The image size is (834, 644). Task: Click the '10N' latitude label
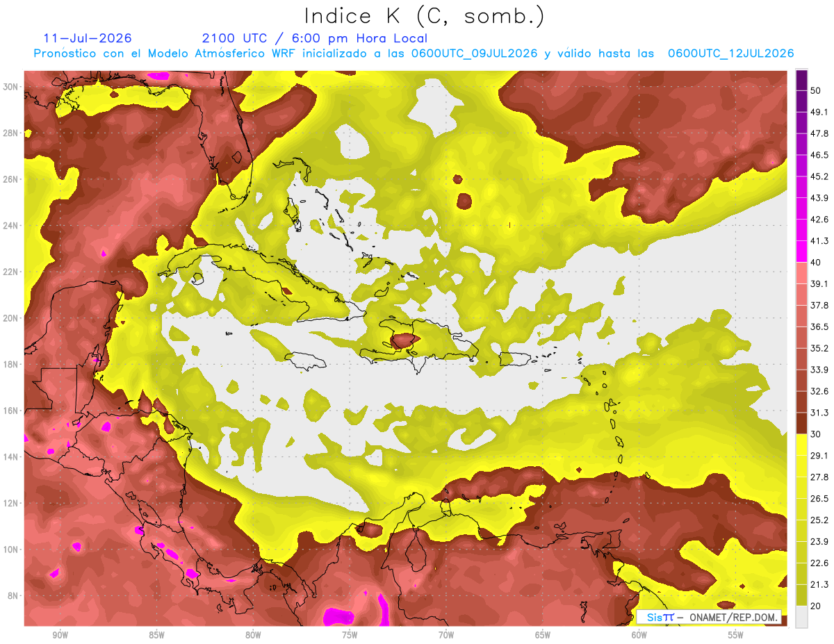(11, 550)
